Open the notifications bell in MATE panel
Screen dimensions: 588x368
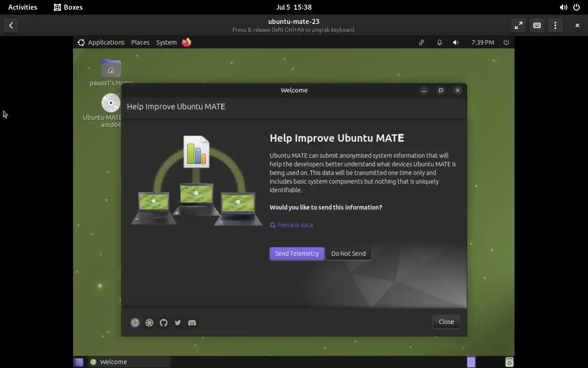[440, 42]
